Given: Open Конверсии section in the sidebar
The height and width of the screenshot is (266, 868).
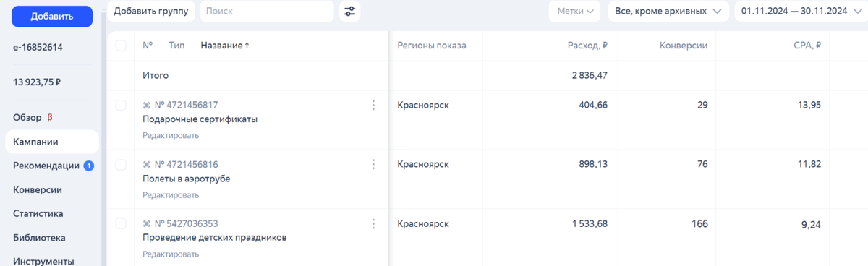Looking at the screenshot, I should click(38, 189).
